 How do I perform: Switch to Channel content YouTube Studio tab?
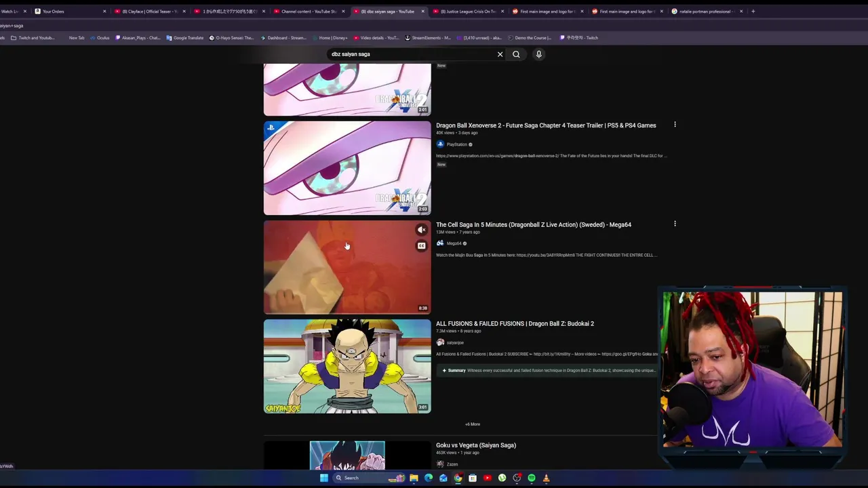(309, 12)
